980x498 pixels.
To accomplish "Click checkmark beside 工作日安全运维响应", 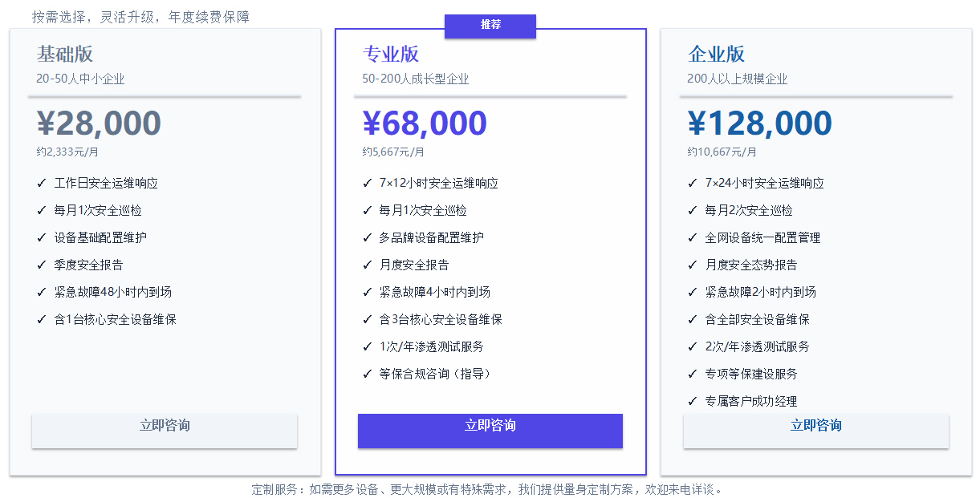I will pyautogui.click(x=42, y=183).
